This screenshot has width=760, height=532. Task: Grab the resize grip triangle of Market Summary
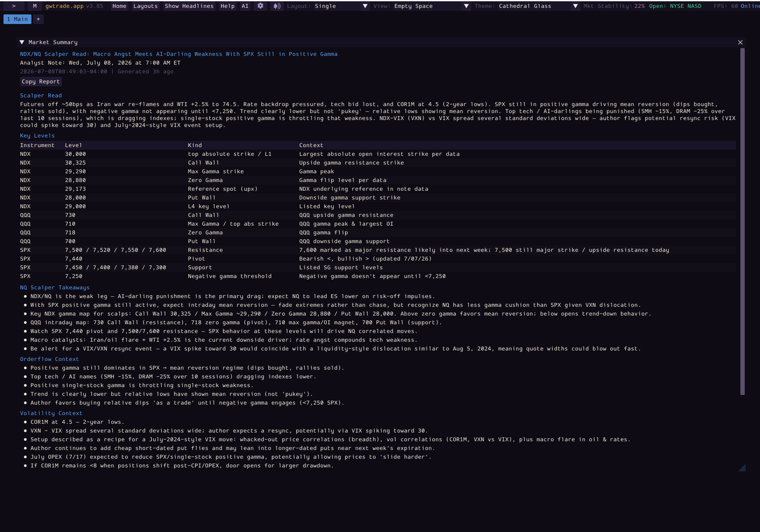click(742, 468)
